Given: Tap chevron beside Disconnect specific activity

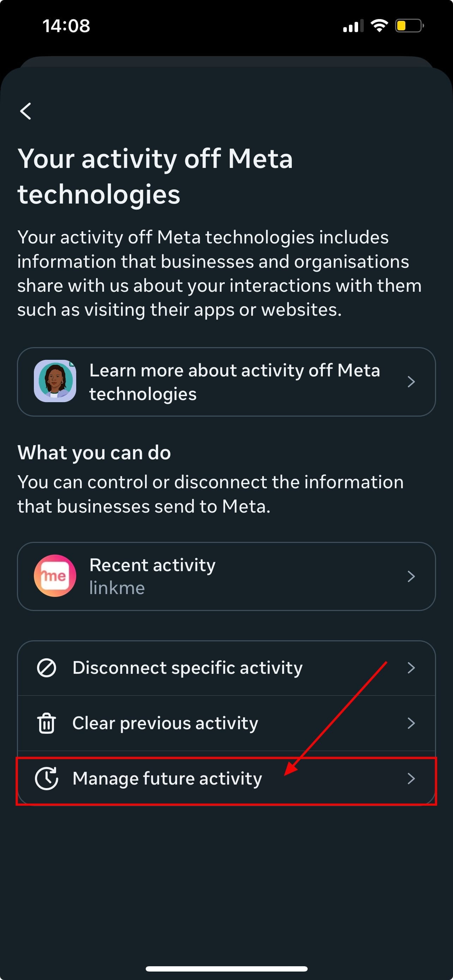Looking at the screenshot, I should 411,668.
